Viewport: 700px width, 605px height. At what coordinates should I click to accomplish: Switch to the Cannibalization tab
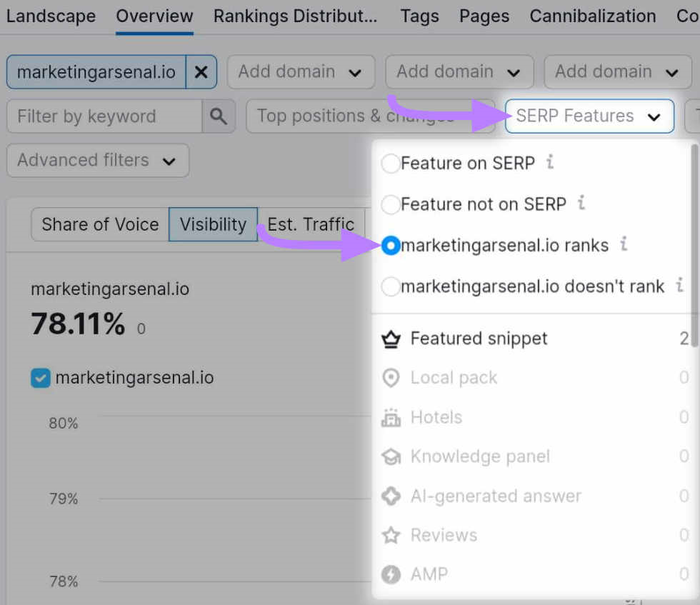click(x=592, y=16)
